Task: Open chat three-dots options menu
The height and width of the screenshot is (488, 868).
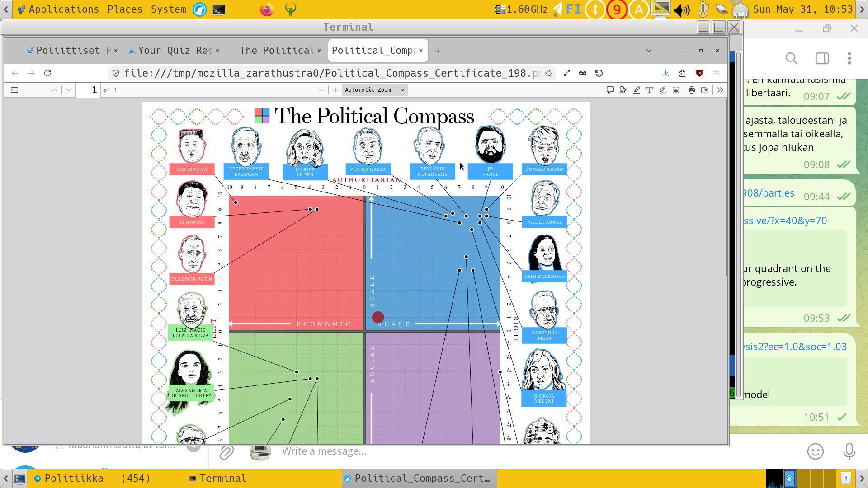Action: tap(849, 58)
